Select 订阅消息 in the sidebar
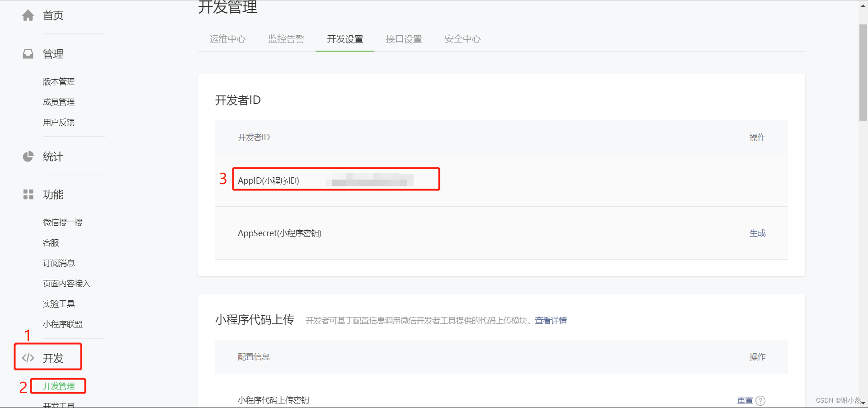This screenshot has width=868, height=408. [59, 263]
